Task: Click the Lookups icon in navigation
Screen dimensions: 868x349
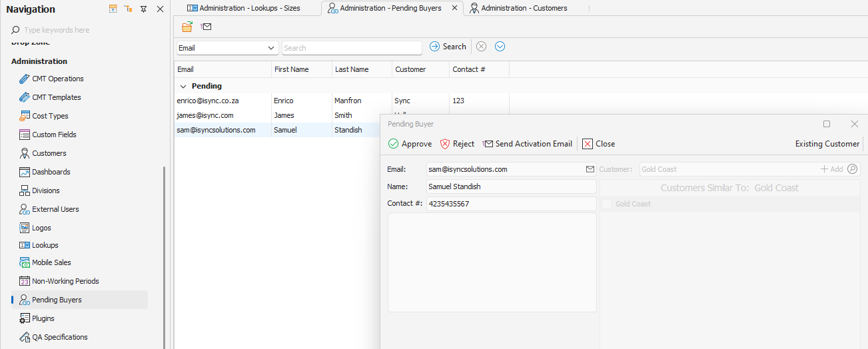Action: (x=25, y=245)
